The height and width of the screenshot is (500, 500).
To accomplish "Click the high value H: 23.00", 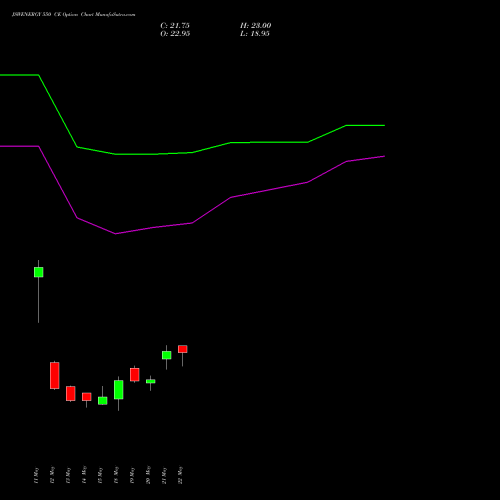I will point(255,26).
